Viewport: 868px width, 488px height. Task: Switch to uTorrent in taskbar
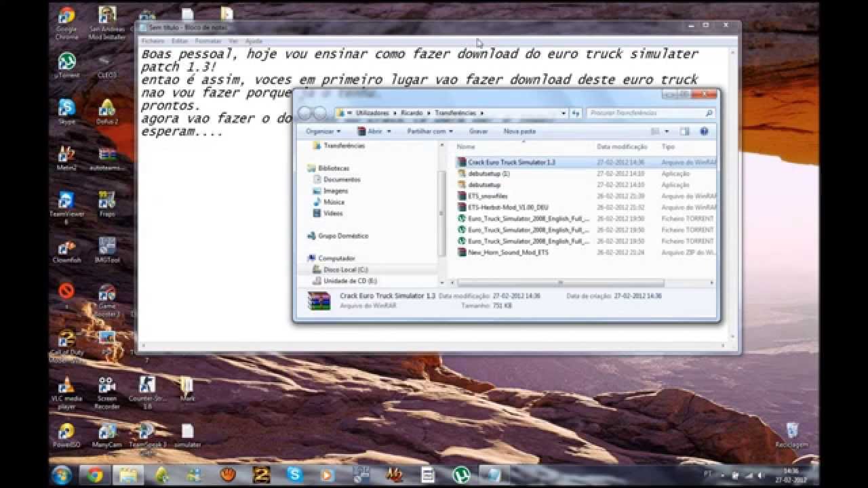tap(462, 474)
